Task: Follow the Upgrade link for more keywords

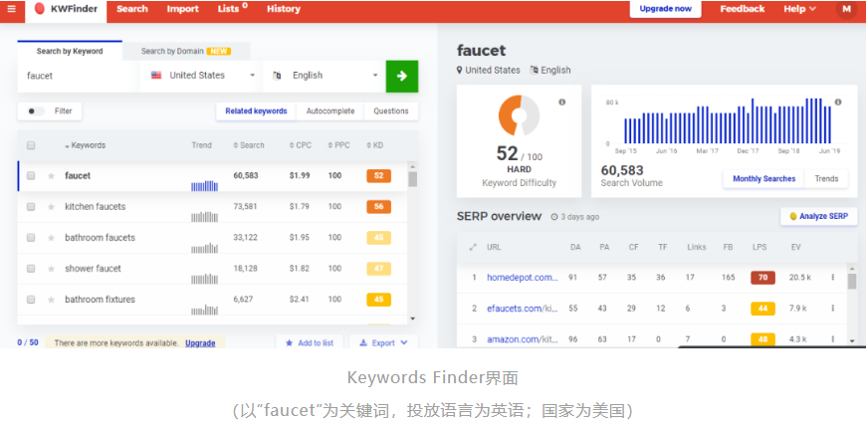Action: point(200,343)
